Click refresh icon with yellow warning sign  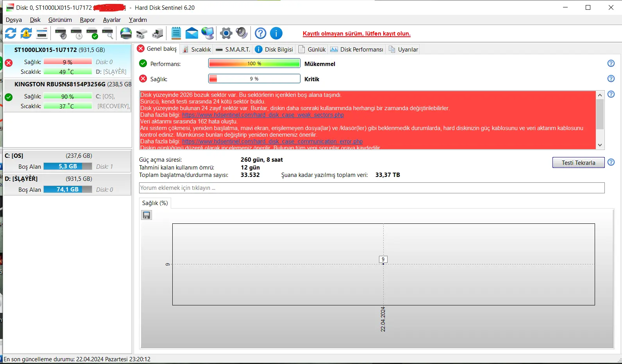(x=26, y=33)
